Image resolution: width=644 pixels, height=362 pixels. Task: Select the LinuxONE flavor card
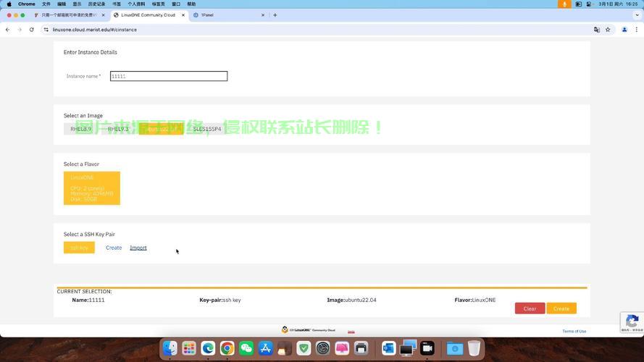coord(91,188)
